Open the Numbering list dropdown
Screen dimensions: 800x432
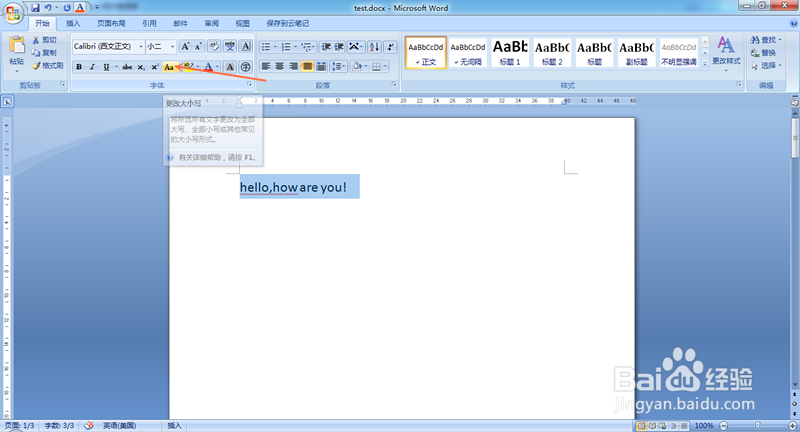[295, 47]
